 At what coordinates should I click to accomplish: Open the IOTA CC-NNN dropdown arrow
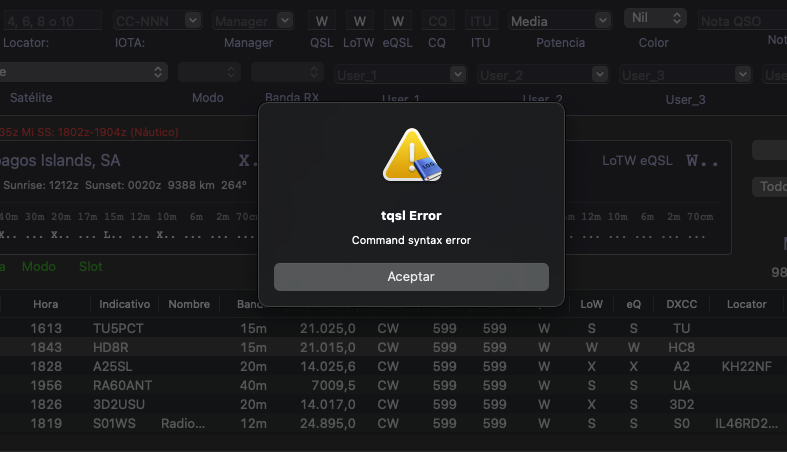pyautogui.click(x=193, y=21)
